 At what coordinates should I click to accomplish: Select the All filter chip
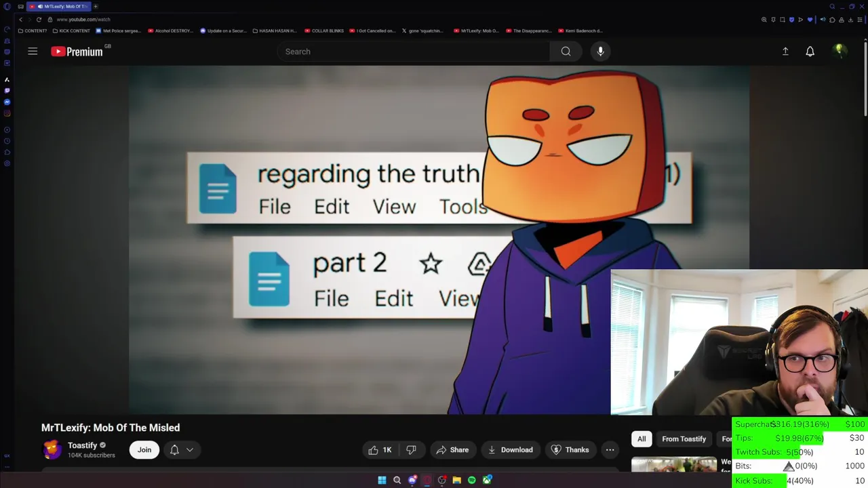pos(642,439)
